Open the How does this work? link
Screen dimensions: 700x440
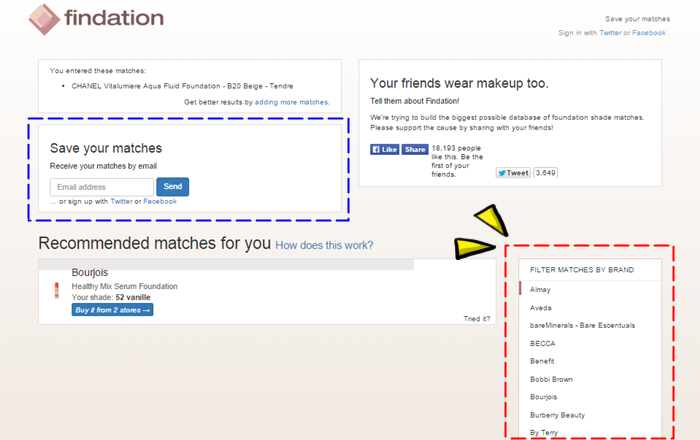tap(324, 245)
